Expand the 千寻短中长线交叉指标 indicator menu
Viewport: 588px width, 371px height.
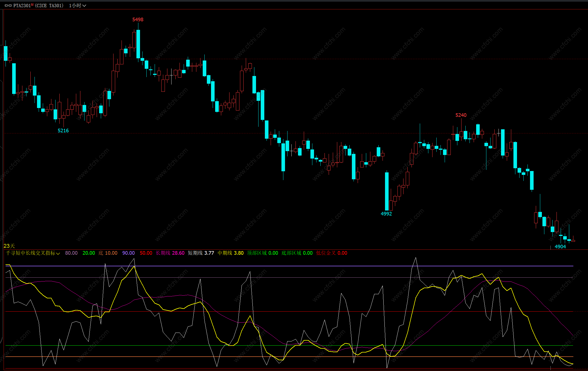pyautogui.click(x=30, y=253)
